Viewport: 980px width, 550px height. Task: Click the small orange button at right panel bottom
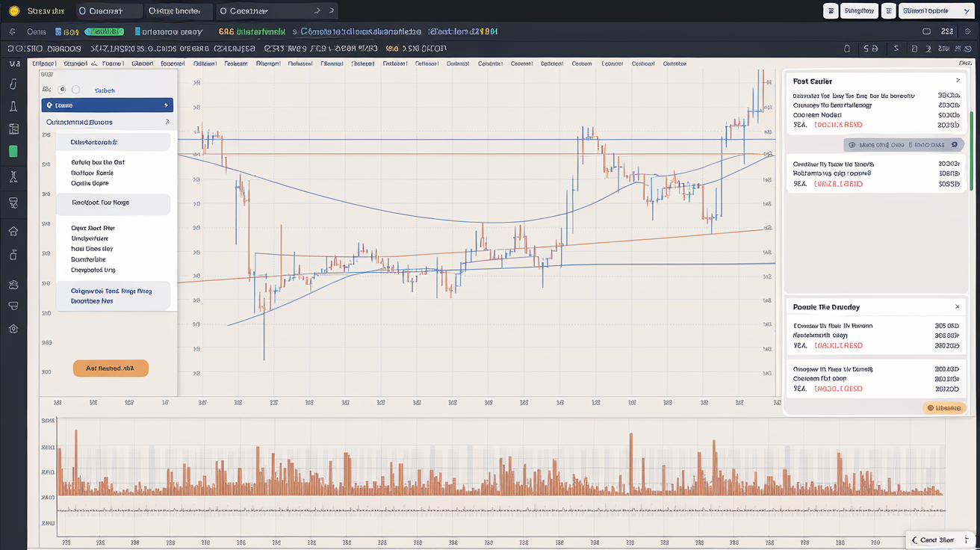pyautogui.click(x=945, y=408)
